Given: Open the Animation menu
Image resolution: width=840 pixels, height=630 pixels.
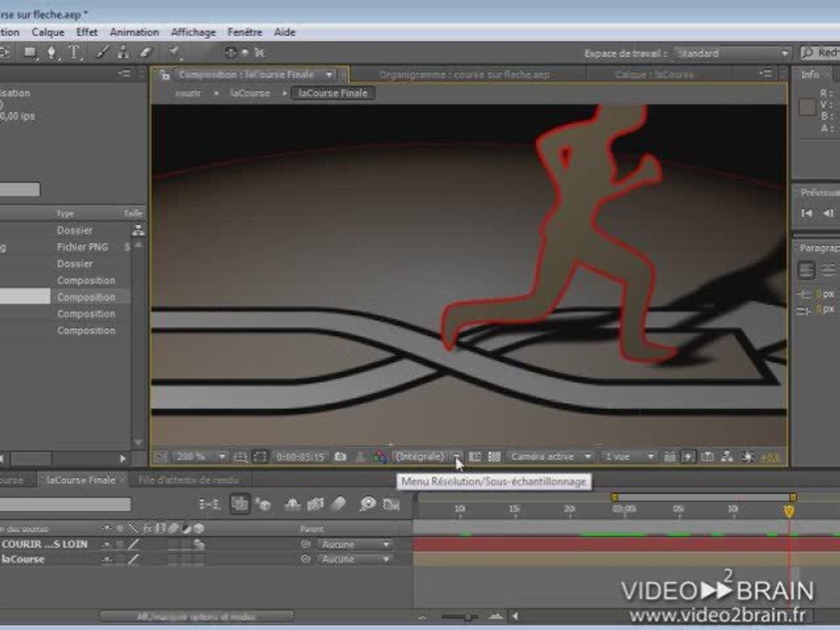Looking at the screenshot, I should pos(134,32).
